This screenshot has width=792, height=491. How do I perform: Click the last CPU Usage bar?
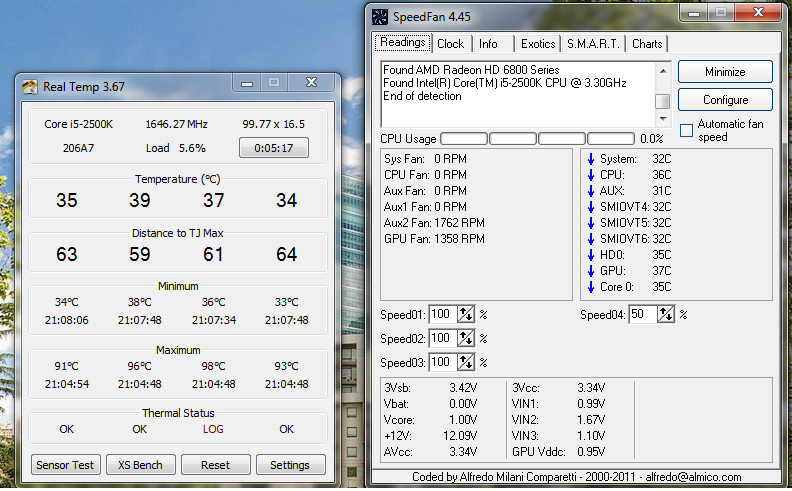point(611,138)
